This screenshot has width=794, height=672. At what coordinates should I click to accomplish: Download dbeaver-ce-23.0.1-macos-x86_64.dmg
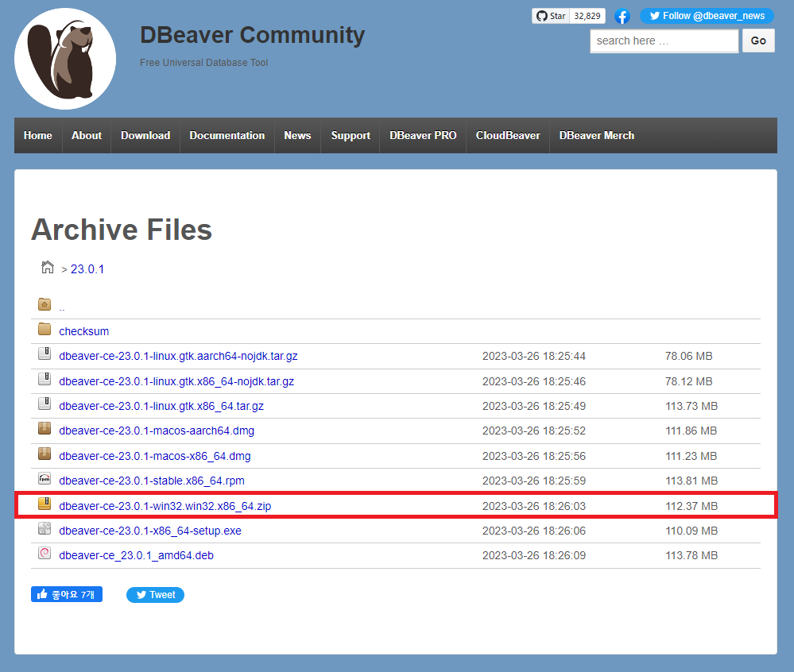(154, 456)
